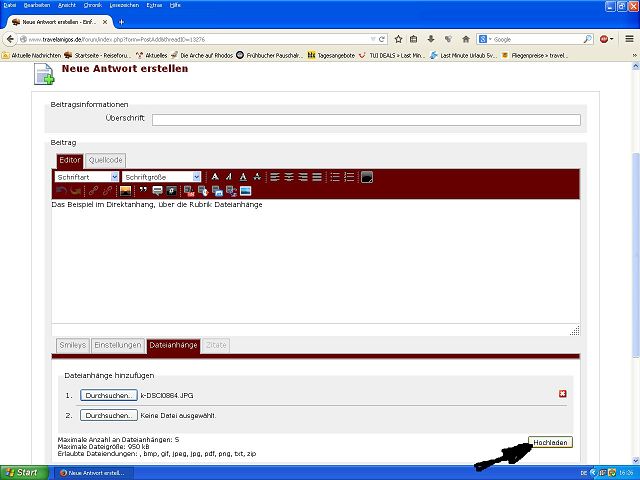Insert a quote using the quotation icon
The height and width of the screenshot is (480, 640).
pos(143,190)
